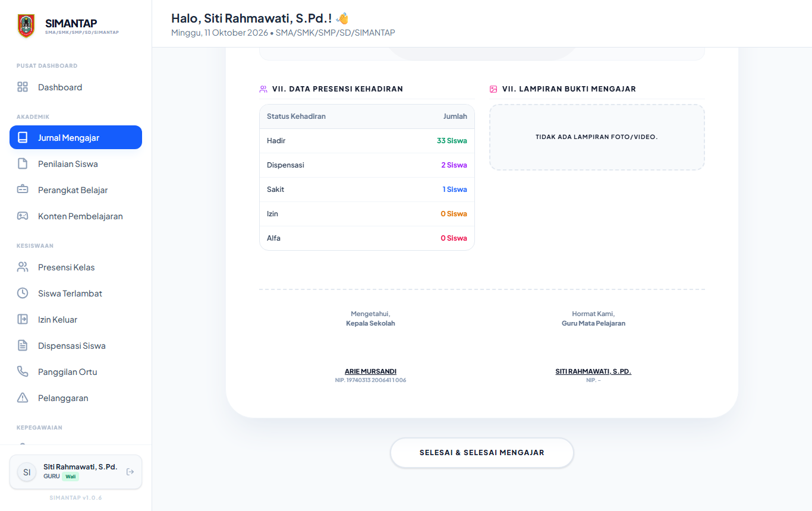This screenshot has height=511, width=812.
Task: Click the Presensi Kelas people icon
Action: pos(23,267)
